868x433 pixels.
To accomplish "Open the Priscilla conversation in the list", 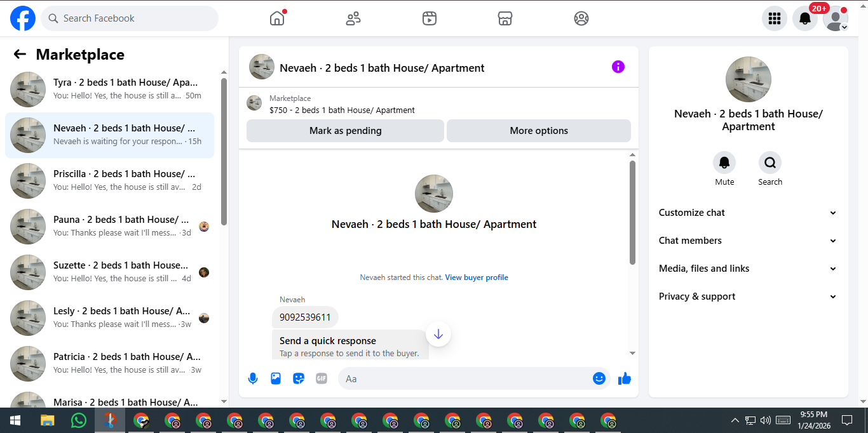I will [109, 181].
